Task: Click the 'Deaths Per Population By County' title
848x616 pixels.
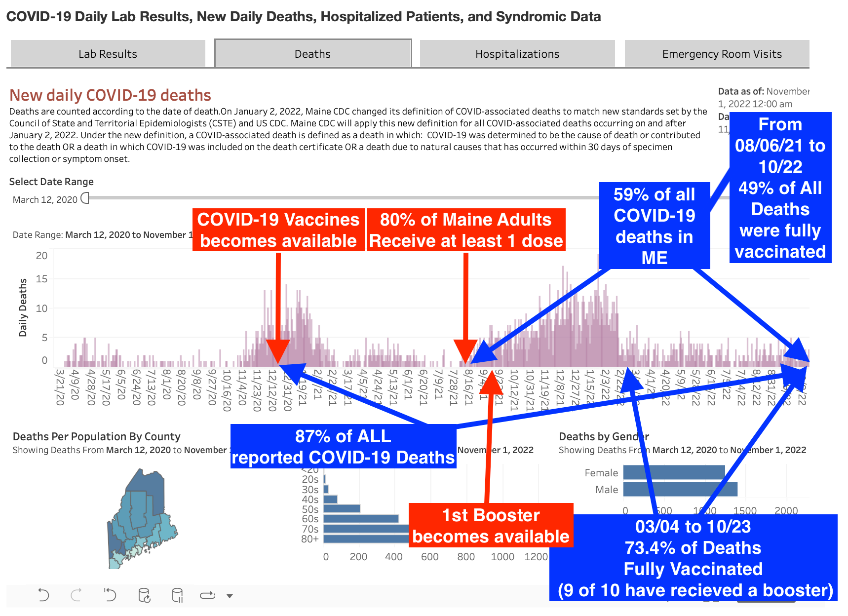Action: tap(97, 436)
